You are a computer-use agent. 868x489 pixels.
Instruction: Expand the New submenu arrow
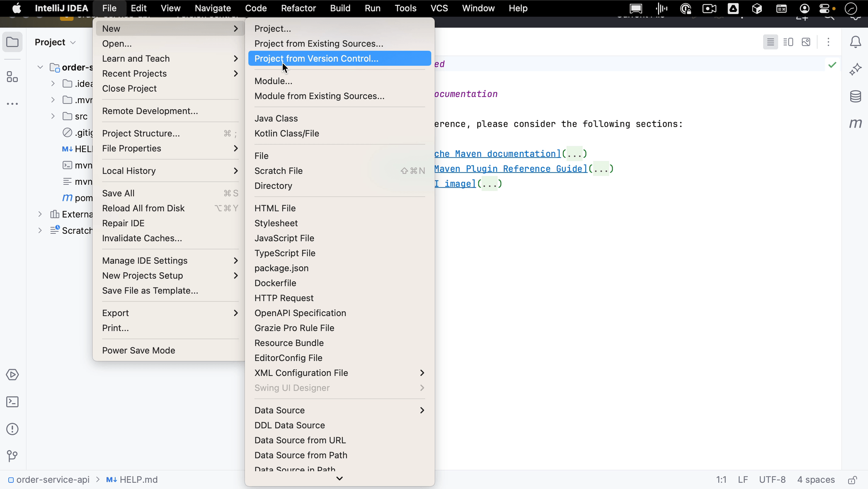click(x=236, y=28)
